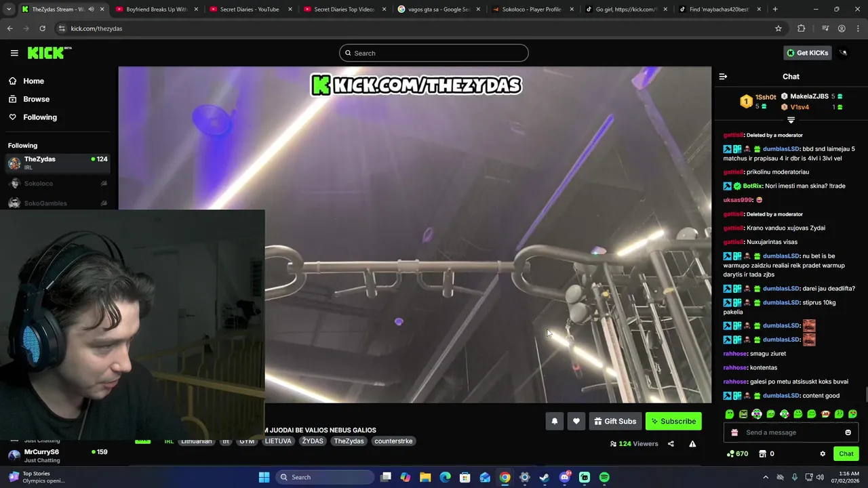Switch to the Boyfriend Breaks Up tab

click(157, 9)
